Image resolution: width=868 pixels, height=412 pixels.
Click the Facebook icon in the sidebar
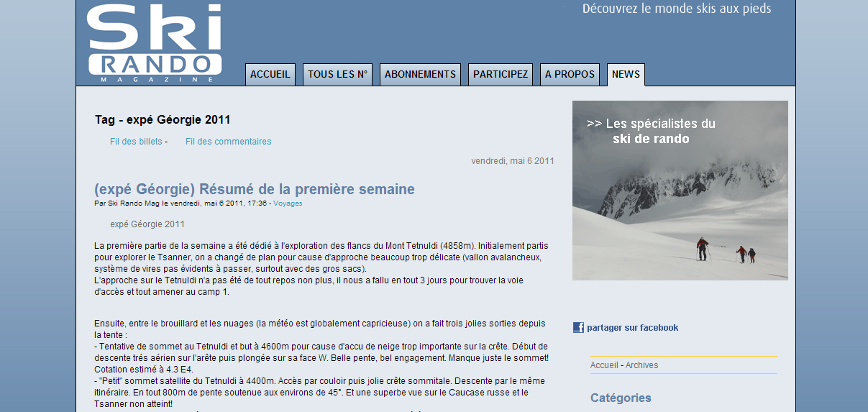pos(578,328)
